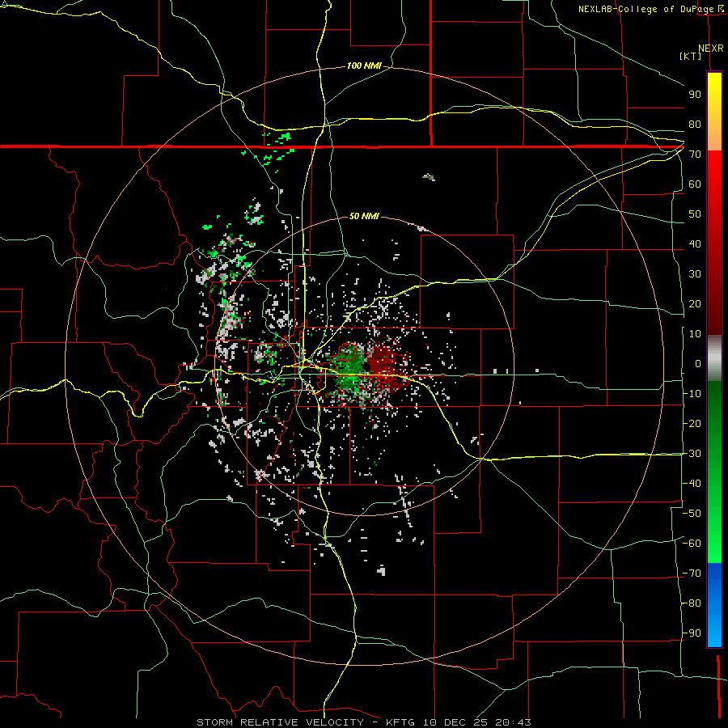Viewport: 728px width, 728px height.
Task: Click the positive "80" scale value
Action: (x=695, y=125)
